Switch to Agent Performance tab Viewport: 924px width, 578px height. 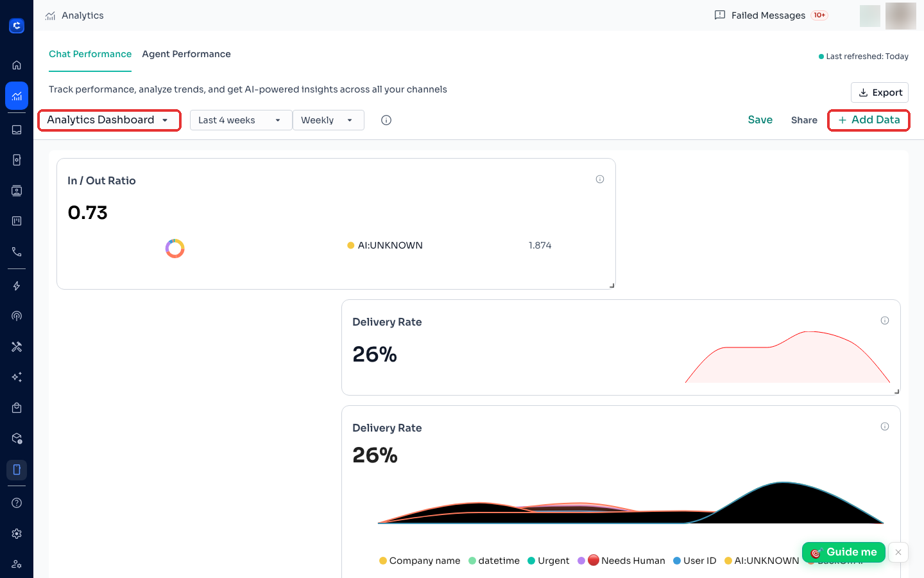(x=186, y=54)
